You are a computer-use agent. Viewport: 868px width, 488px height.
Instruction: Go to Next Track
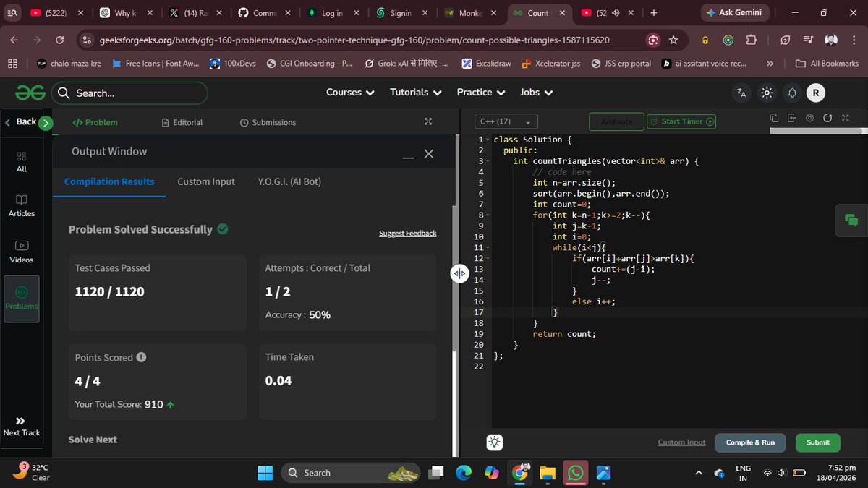click(x=21, y=426)
